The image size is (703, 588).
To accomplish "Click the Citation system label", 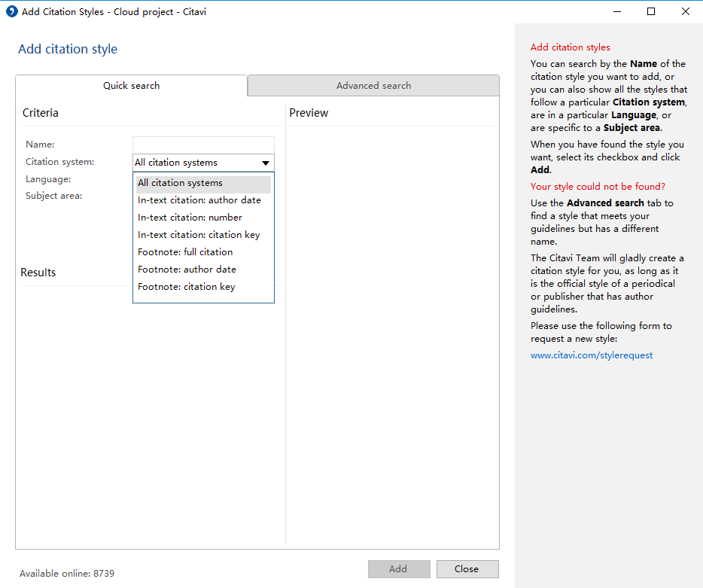I will click(x=60, y=162).
